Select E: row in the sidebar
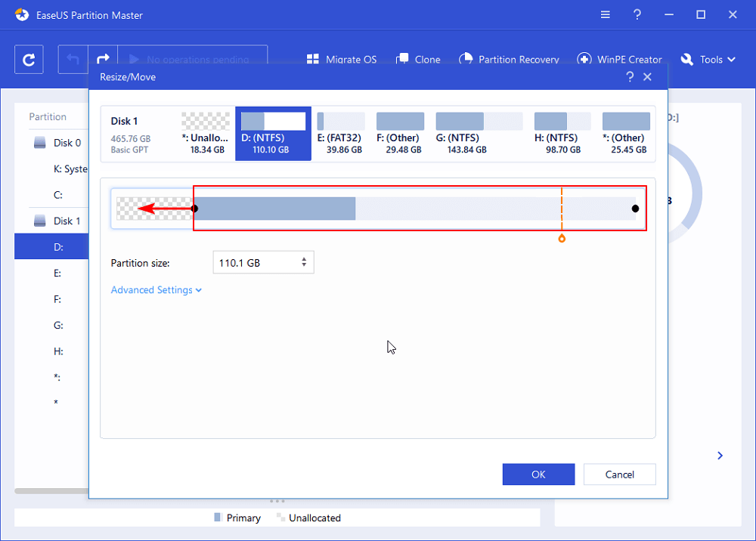 (51, 274)
